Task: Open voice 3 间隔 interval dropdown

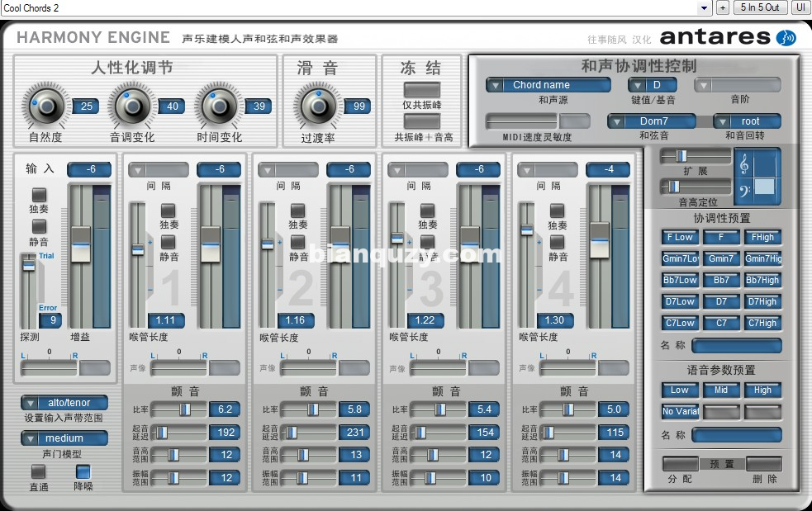Action: click(418, 170)
